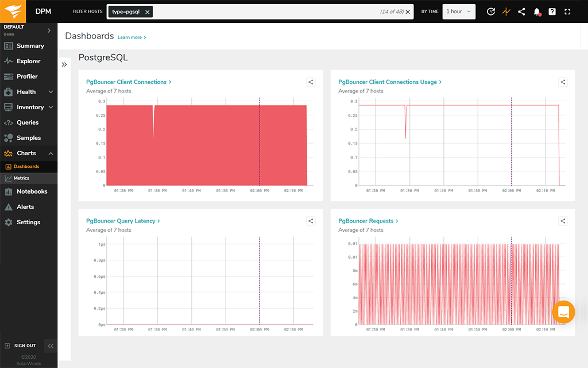This screenshot has height=368, width=588.
Task: Expand the dashboards list panel
Action: [64, 64]
